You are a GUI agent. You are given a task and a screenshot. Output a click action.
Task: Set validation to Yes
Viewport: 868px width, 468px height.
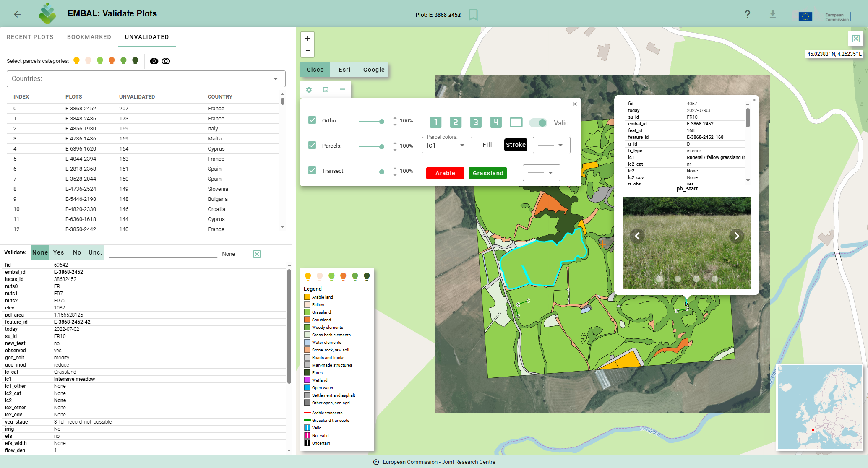(x=59, y=252)
